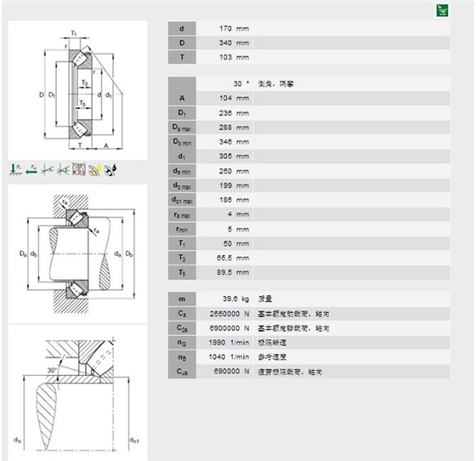Click the rmin value 5 mm

(238, 229)
